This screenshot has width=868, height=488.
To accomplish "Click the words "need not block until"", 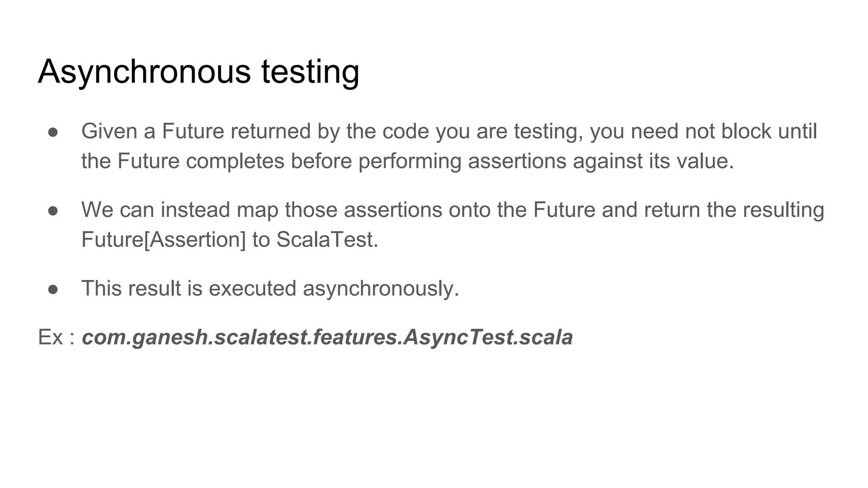I will (723, 131).
